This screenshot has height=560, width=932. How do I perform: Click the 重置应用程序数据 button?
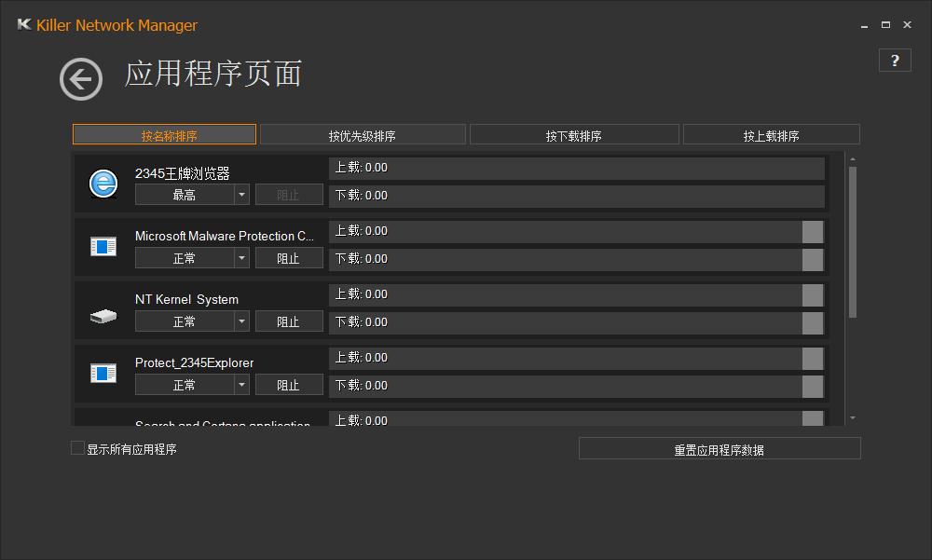[720, 447]
